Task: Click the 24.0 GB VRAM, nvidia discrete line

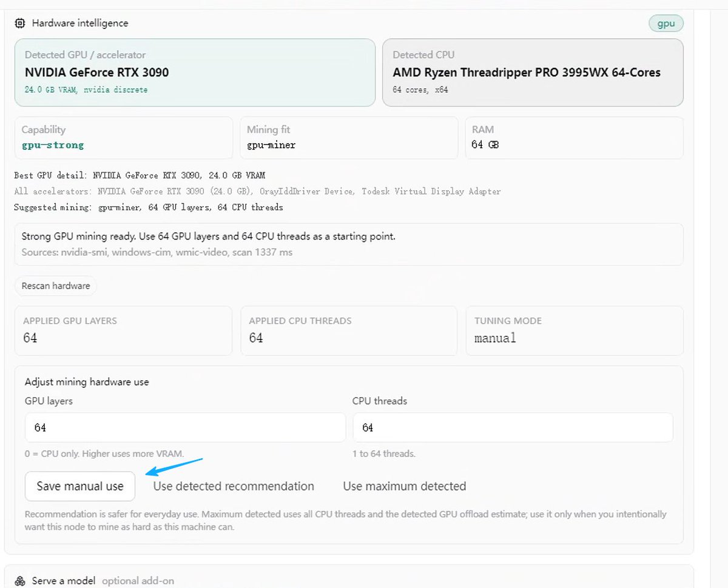Action: pyautogui.click(x=86, y=90)
